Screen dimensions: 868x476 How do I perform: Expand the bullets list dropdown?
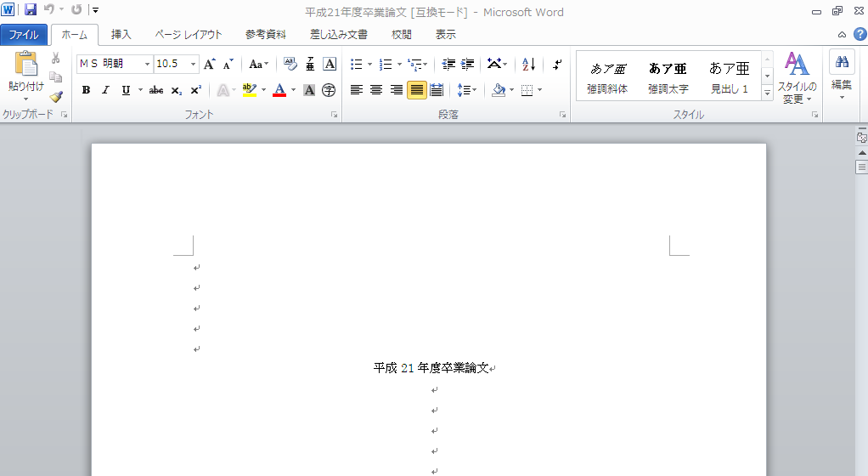369,65
